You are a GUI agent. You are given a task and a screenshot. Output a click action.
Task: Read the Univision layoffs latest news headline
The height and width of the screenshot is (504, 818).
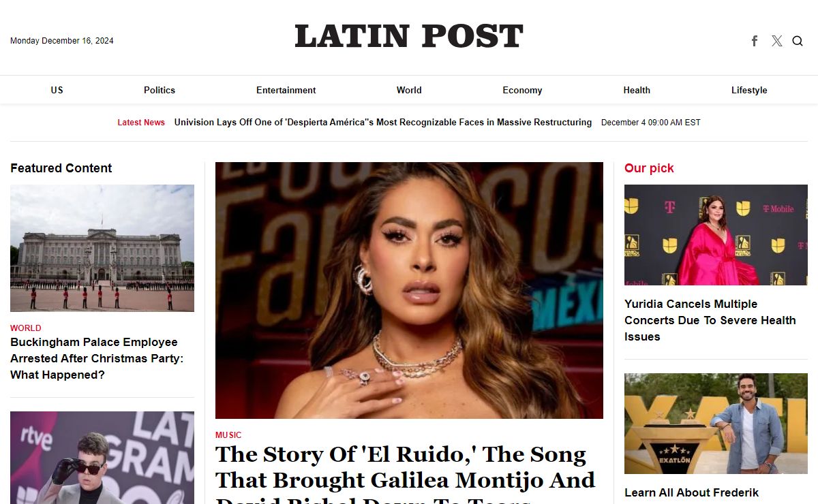click(383, 123)
